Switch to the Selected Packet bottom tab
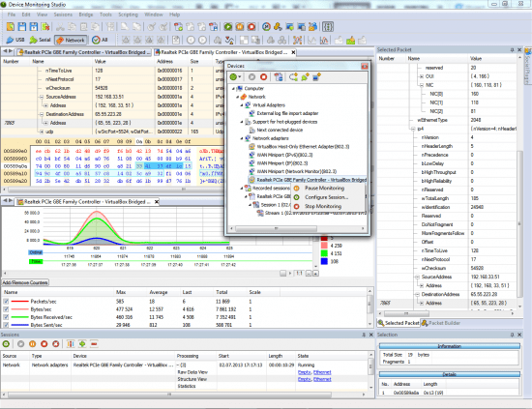Viewport: 532px width, 409px height. [x=399, y=323]
